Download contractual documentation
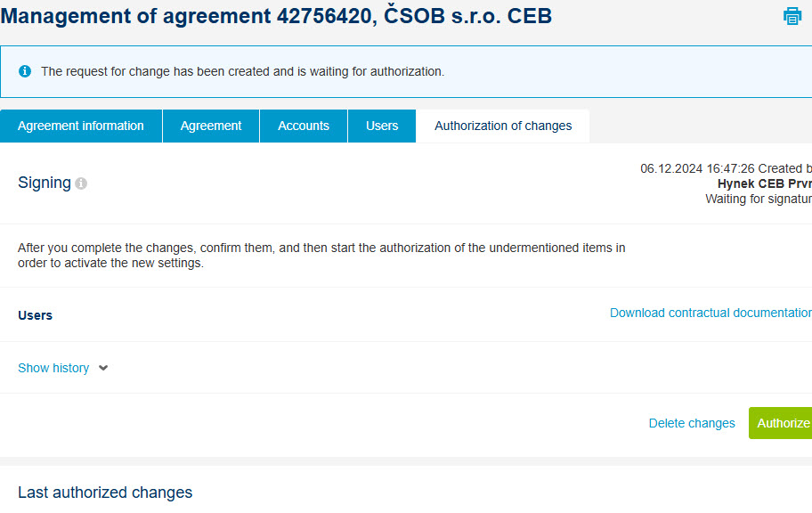The height and width of the screenshot is (513, 812). pos(710,313)
